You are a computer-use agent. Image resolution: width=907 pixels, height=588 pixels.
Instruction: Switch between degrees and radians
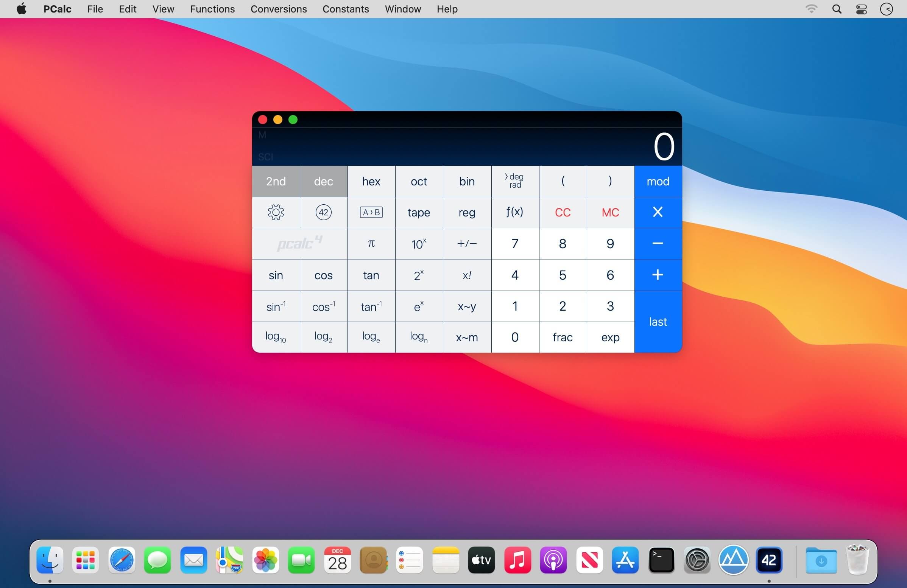coord(514,181)
